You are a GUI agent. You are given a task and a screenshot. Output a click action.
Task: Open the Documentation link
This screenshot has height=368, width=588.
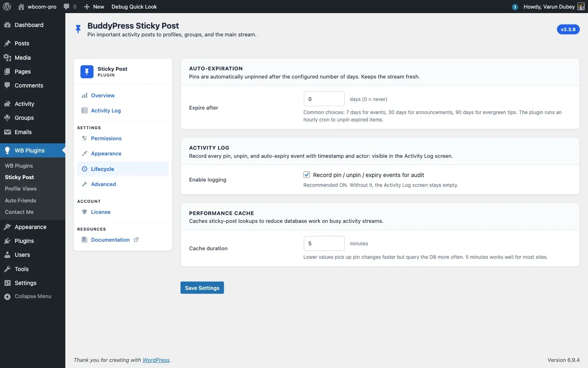pos(123,240)
